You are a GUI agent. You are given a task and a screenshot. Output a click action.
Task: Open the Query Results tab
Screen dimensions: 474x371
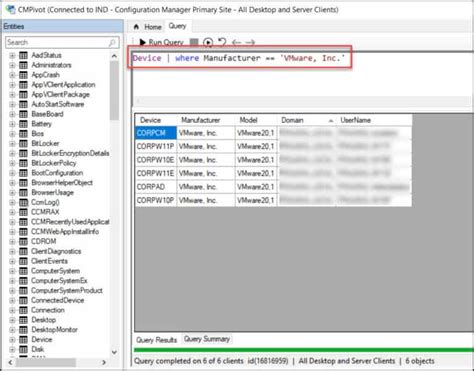156,340
